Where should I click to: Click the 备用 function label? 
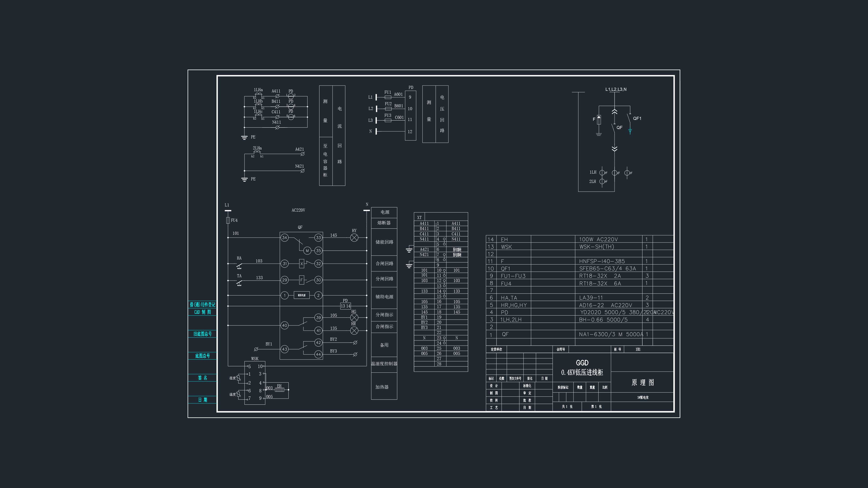point(384,345)
